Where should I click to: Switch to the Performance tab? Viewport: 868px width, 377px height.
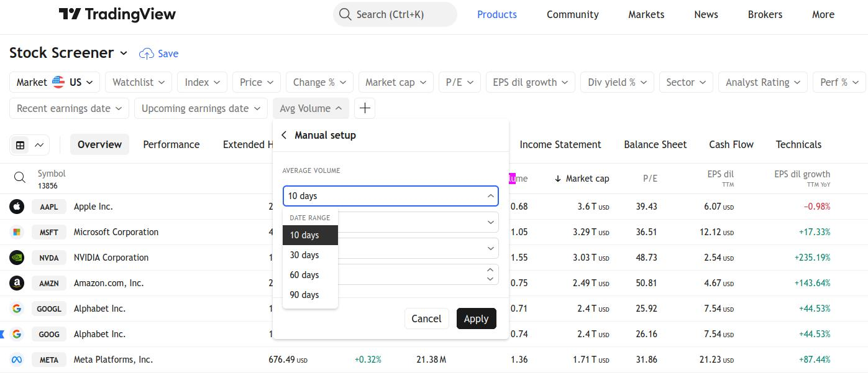click(171, 144)
